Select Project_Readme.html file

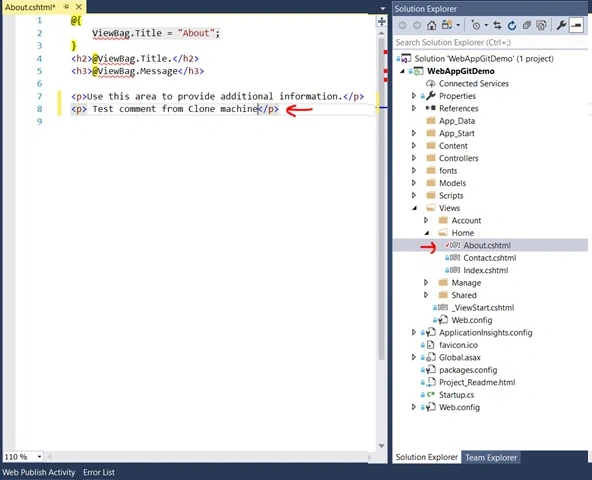(477, 383)
